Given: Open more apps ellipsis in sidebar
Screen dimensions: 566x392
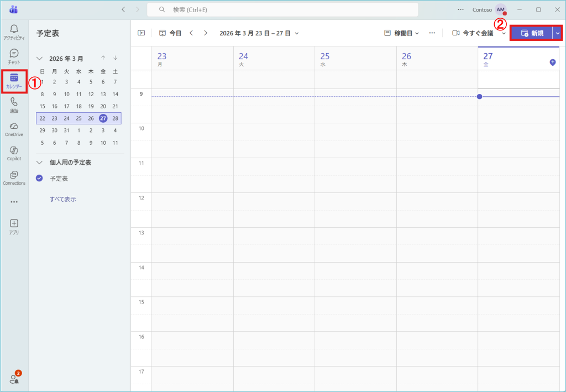Looking at the screenshot, I should (x=14, y=202).
